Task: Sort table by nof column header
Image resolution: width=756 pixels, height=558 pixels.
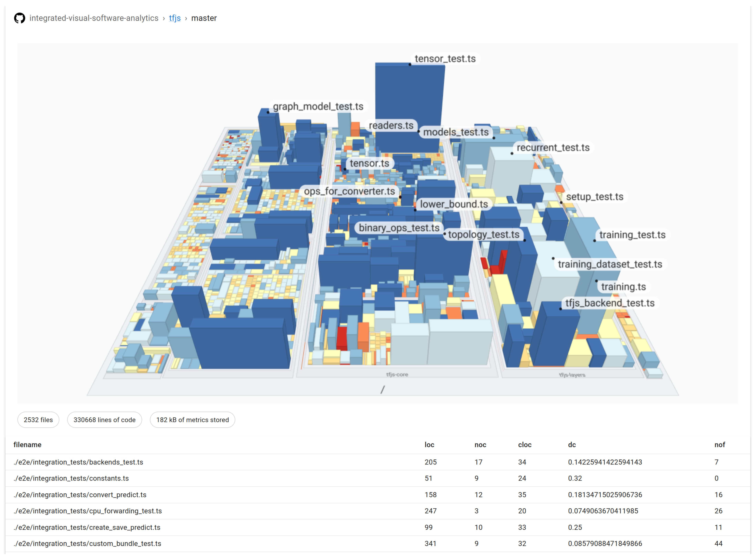Action: point(719,445)
